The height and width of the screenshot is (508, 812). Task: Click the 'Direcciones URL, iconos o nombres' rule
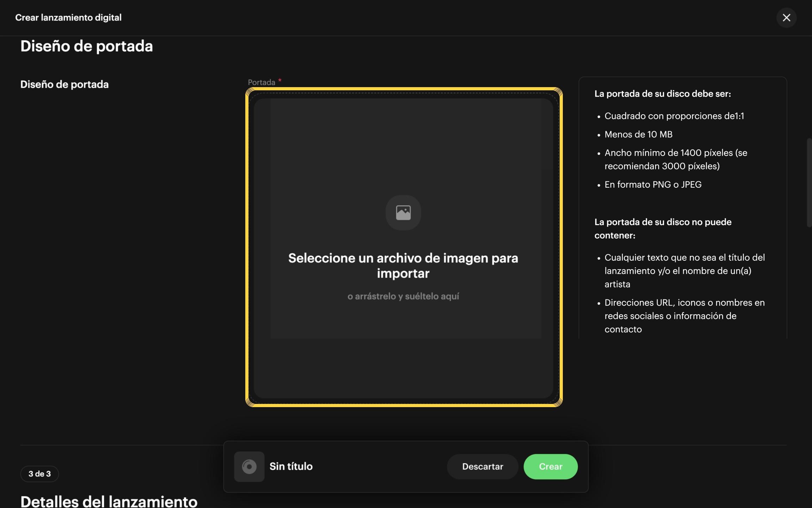coord(684,316)
